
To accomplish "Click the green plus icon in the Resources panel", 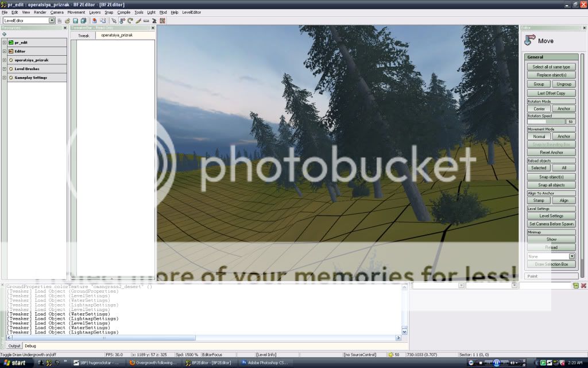I will click(5, 34).
